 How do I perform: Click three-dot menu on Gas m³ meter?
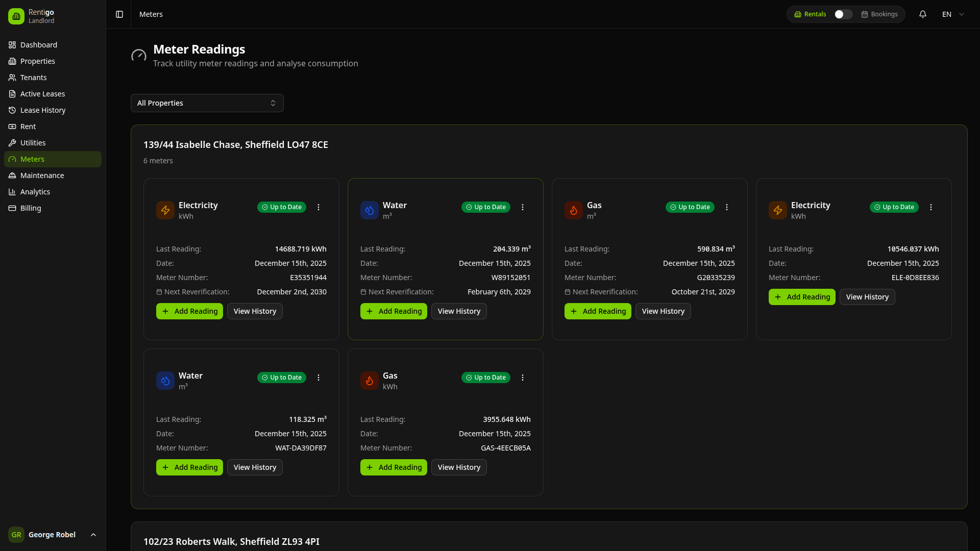(727, 207)
